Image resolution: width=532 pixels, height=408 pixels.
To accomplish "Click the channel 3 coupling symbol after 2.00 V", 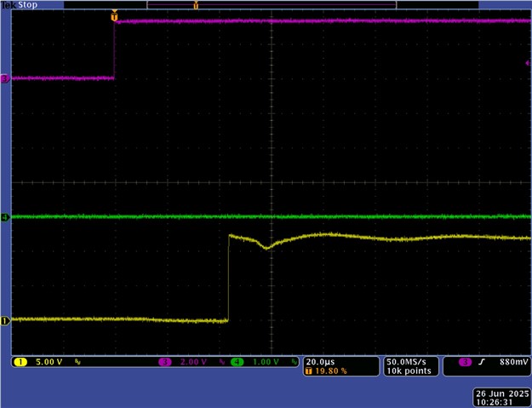I will [222, 362].
